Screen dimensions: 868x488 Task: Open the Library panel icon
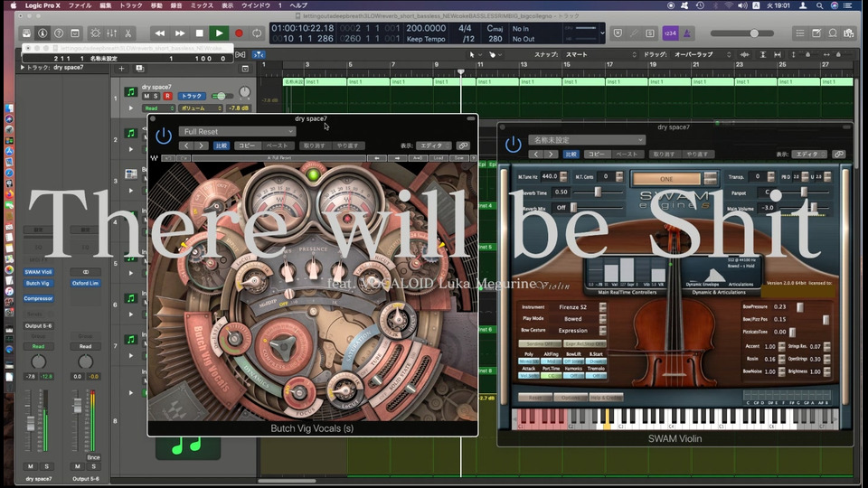click(26, 33)
